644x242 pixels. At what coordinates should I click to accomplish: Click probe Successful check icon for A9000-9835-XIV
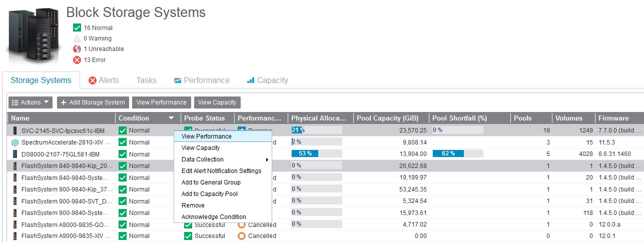click(188, 236)
